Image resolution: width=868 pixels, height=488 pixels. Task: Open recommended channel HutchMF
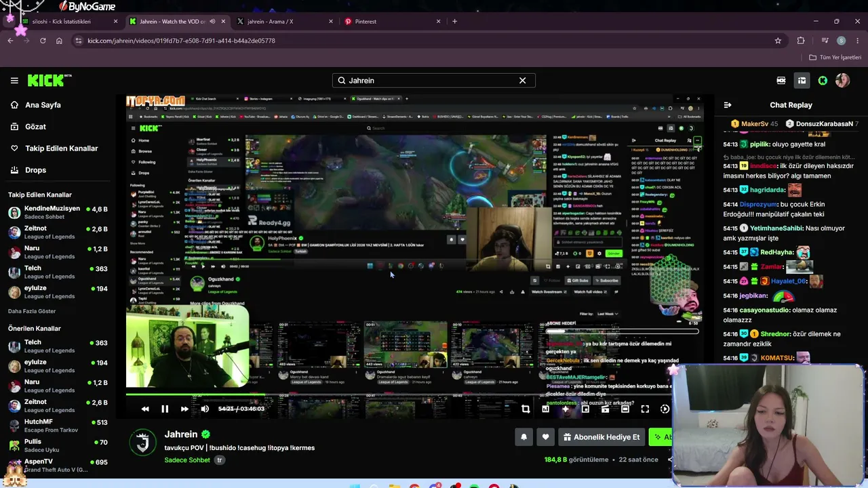pyautogui.click(x=57, y=426)
